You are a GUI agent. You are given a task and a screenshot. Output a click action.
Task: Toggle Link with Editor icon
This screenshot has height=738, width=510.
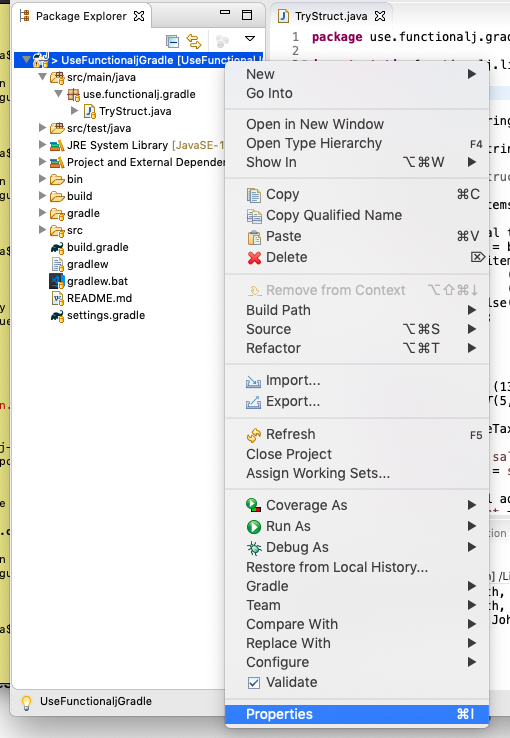tap(194, 41)
